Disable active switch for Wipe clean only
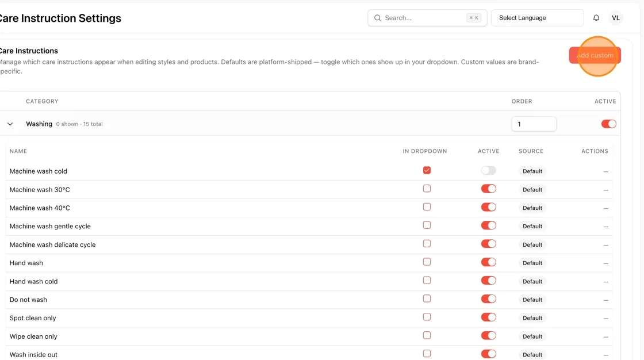The width and height of the screenshot is (644, 360). tap(488, 335)
